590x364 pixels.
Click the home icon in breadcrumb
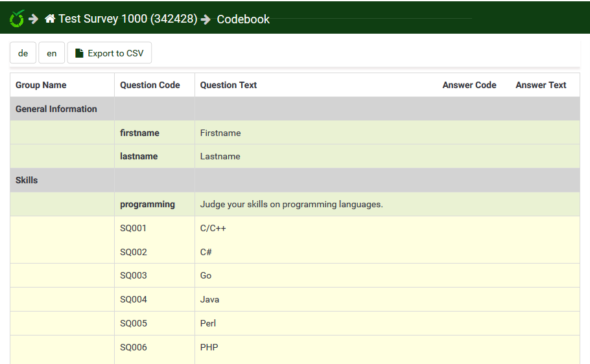tap(50, 19)
